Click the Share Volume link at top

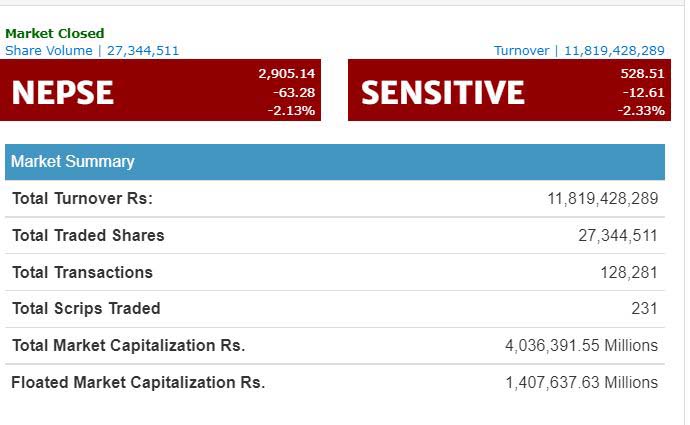click(x=92, y=50)
